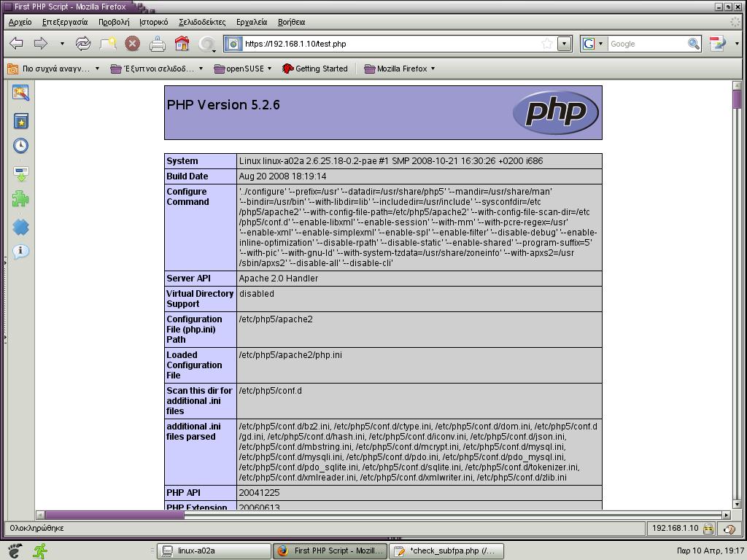The width and height of the screenshot is (747, 560).
Task: Click the date and time clock on the panel
Action: (x=710, y=551)
